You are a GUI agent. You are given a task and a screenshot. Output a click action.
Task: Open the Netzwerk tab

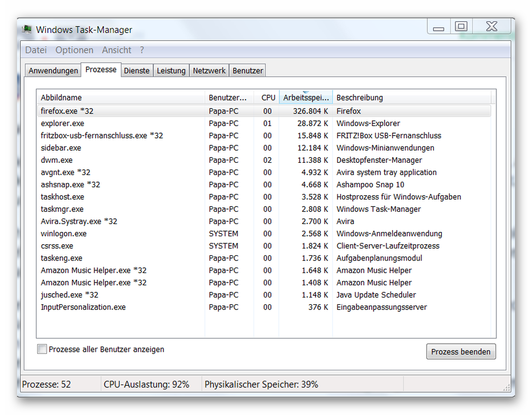(x=209, y=71)
